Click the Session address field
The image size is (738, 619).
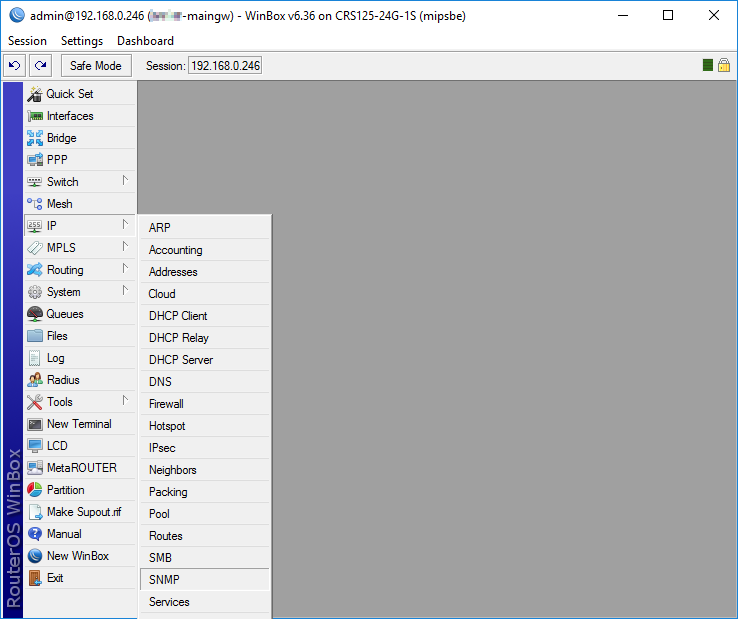coord(225,65)
